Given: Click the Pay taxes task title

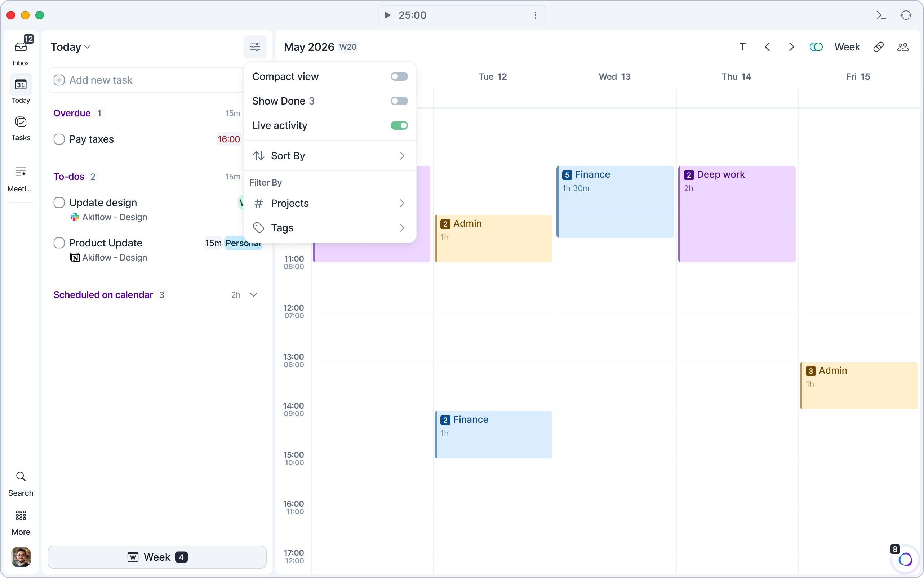Looking at the screenshot, I should (91, 139).
